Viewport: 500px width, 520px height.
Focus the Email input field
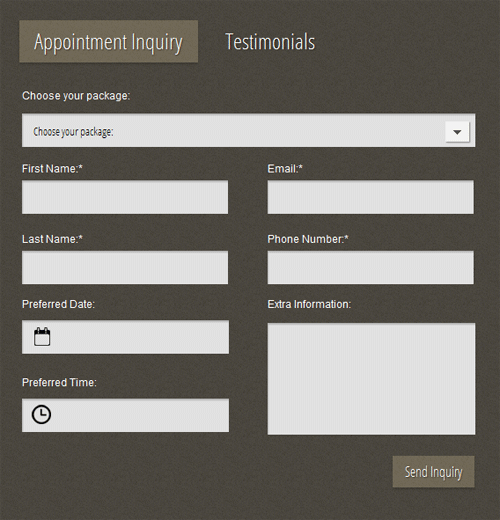pyautogui.click(x=370, y=197)
